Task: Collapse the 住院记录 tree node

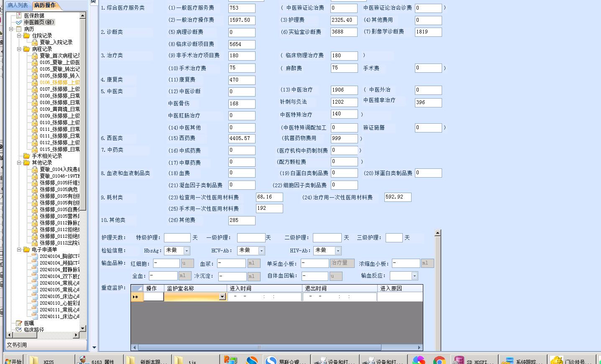Action: tap(19, 36)
